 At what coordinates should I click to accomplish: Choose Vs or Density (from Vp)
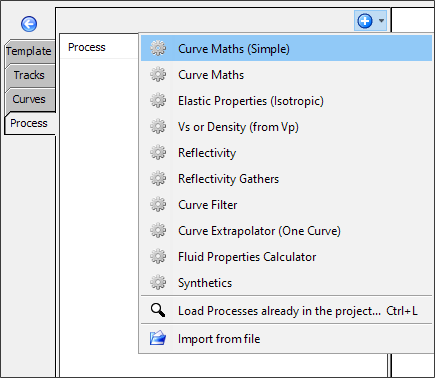pos(286,127)
